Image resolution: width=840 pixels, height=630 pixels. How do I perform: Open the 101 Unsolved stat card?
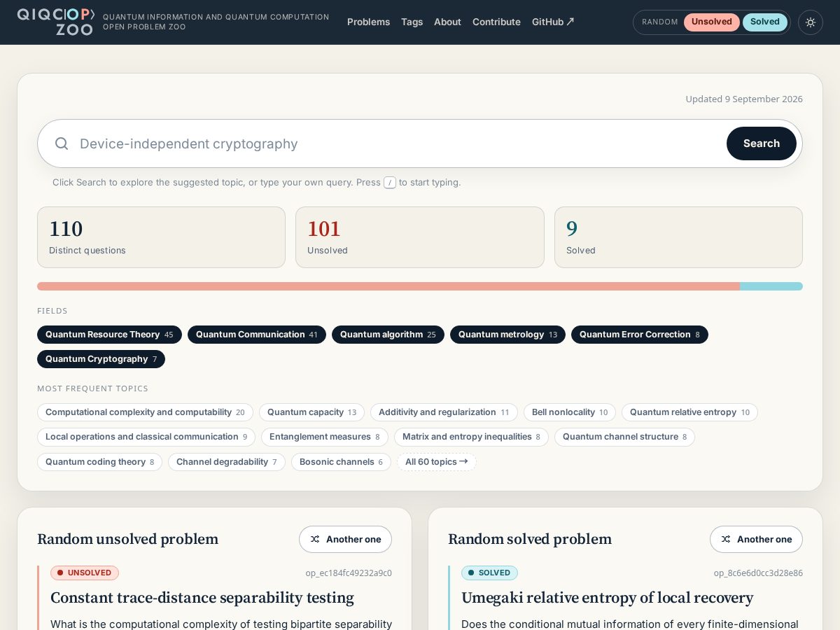[419, 237]
